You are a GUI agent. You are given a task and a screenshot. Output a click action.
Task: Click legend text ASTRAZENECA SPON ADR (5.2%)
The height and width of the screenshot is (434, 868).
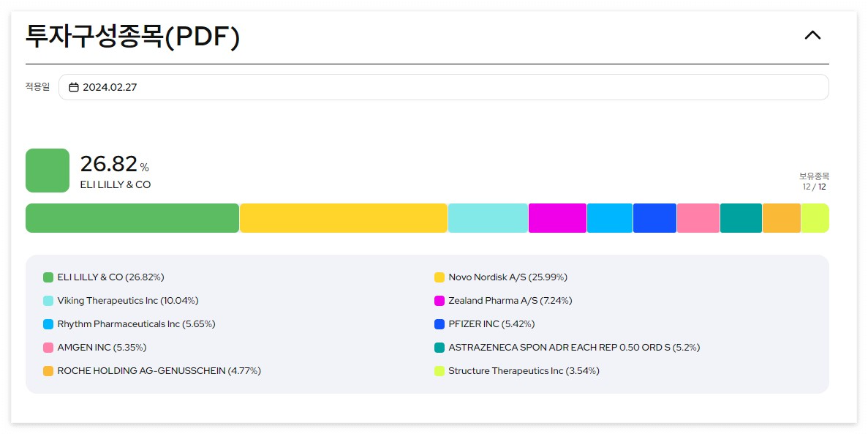click(575, 348)
